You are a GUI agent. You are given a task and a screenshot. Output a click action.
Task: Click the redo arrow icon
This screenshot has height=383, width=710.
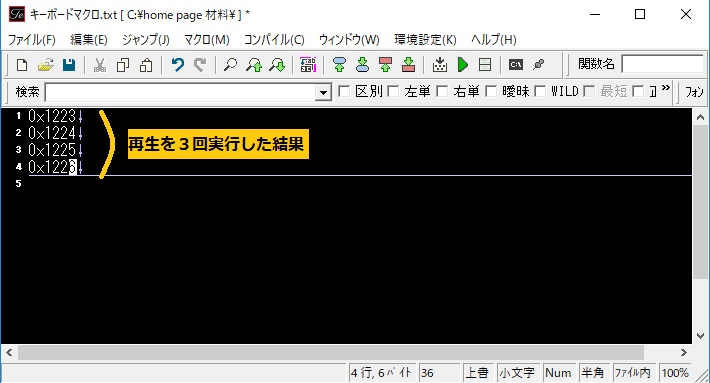(200, 65)
